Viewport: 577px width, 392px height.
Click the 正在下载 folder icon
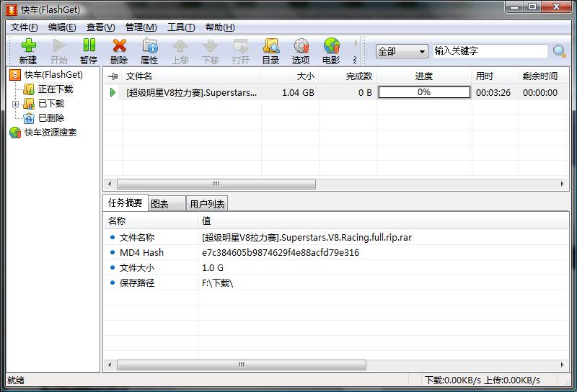coord(29,89)
